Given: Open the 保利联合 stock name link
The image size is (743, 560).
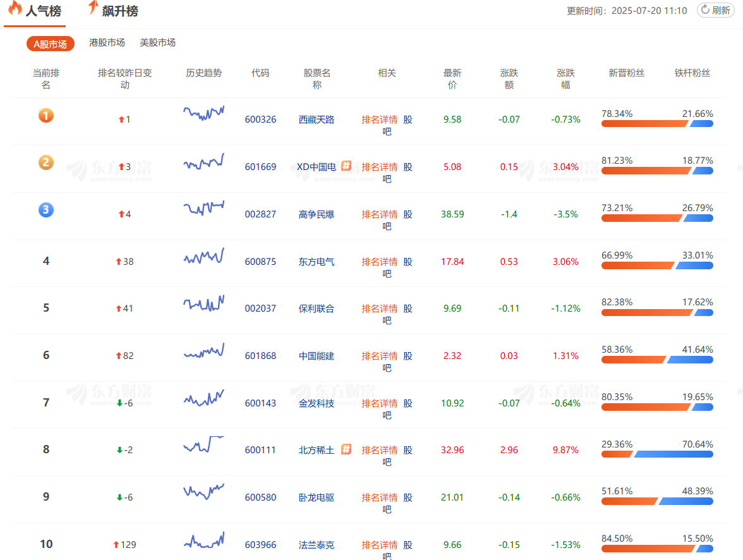Looking at the screenshot, I should tap(317, 308).
